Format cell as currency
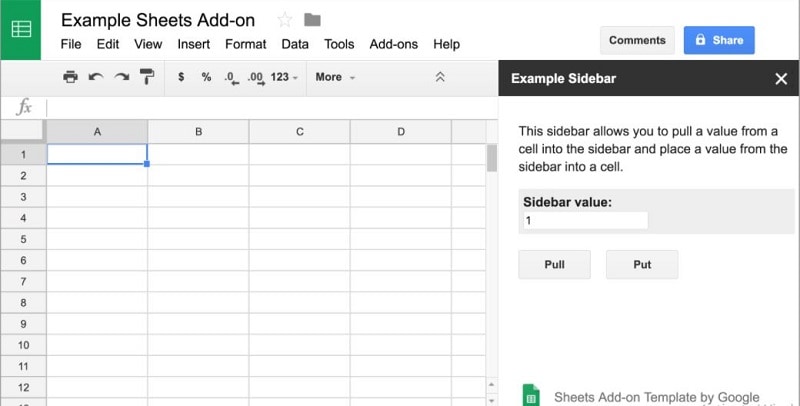The width and height of the screenshot is (800, 406). 181,77
